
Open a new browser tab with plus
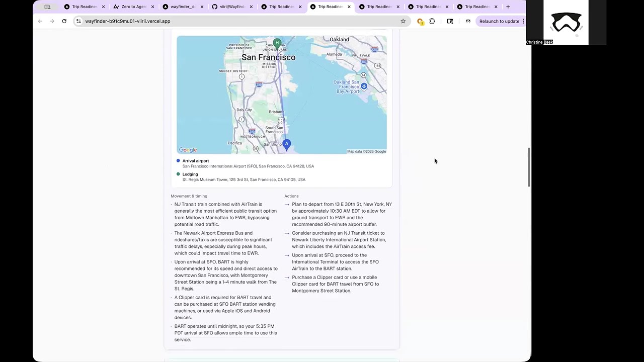[508, 7]
